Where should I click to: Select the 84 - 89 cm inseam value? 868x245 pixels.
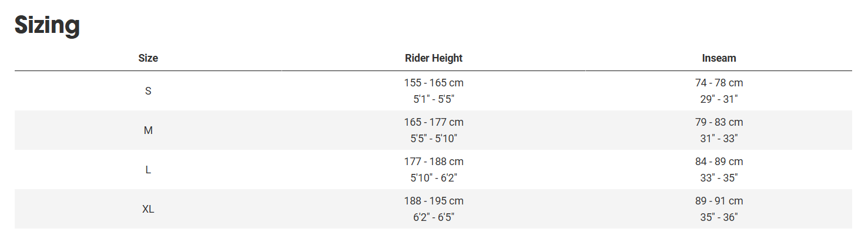coord(719,162)
